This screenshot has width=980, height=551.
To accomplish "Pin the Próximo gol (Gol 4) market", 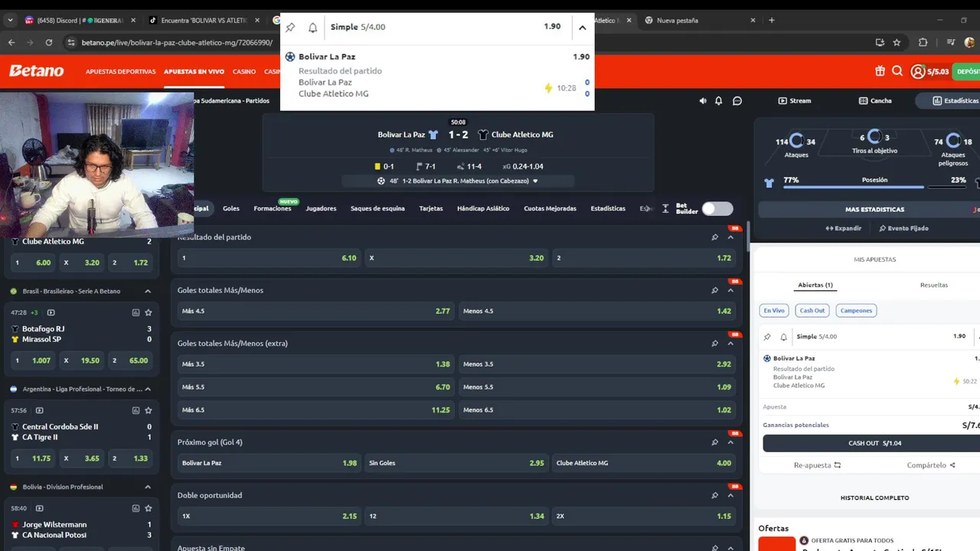I will click(x=714, y=442).
